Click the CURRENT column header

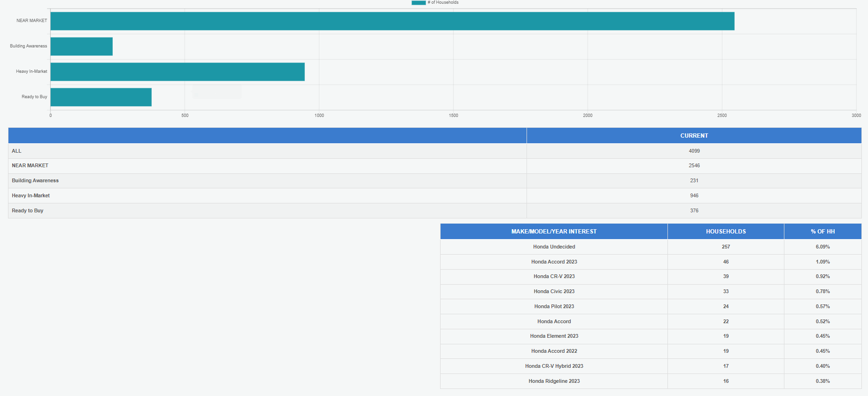click(x=694, y=136)
